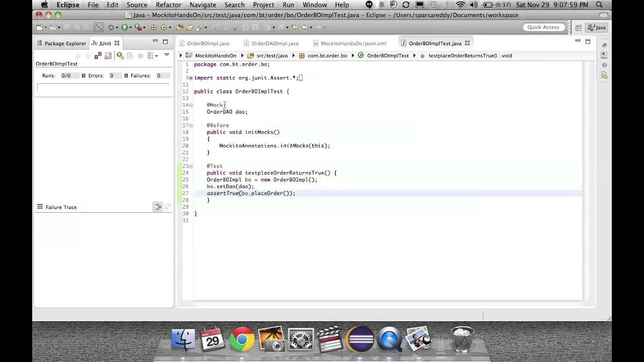Click the Open Perspective icon
Screen dimensions: 644x362
pos(578,28)
